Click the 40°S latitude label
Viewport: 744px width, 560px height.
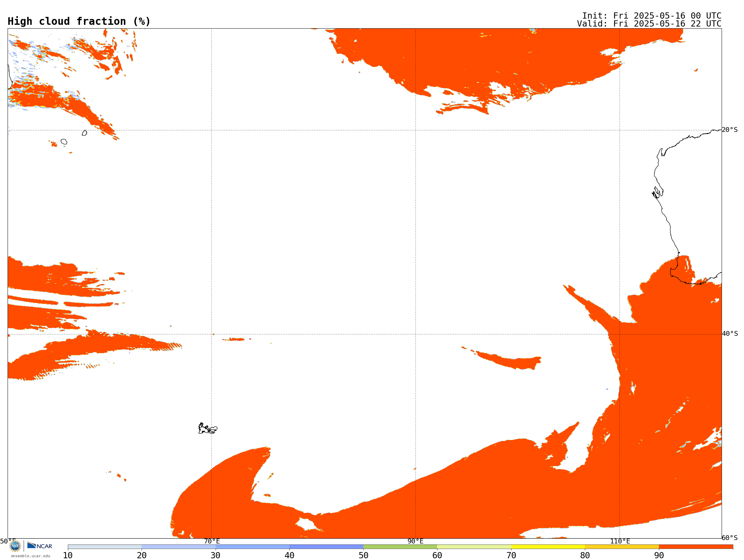730,334
